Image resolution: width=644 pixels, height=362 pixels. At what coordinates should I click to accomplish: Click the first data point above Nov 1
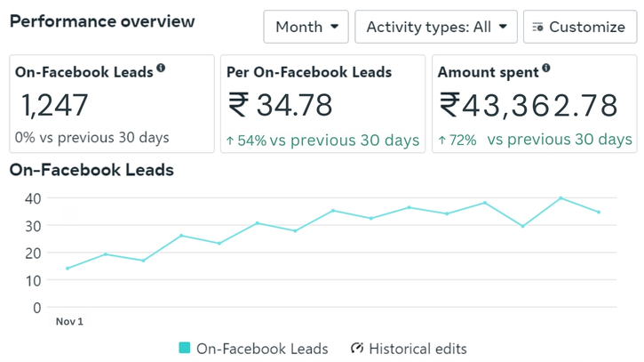68,269
